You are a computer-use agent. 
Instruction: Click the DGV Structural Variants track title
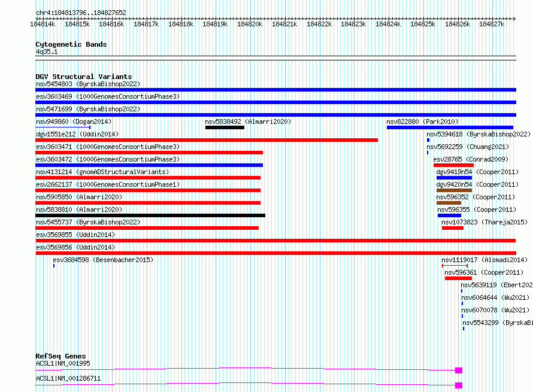tap(83, 77)
